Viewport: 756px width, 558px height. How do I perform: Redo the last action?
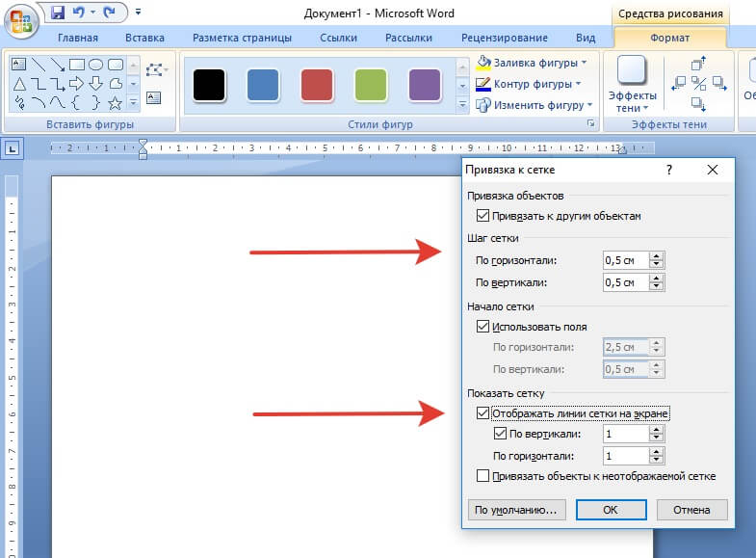[x=109, y=13]
